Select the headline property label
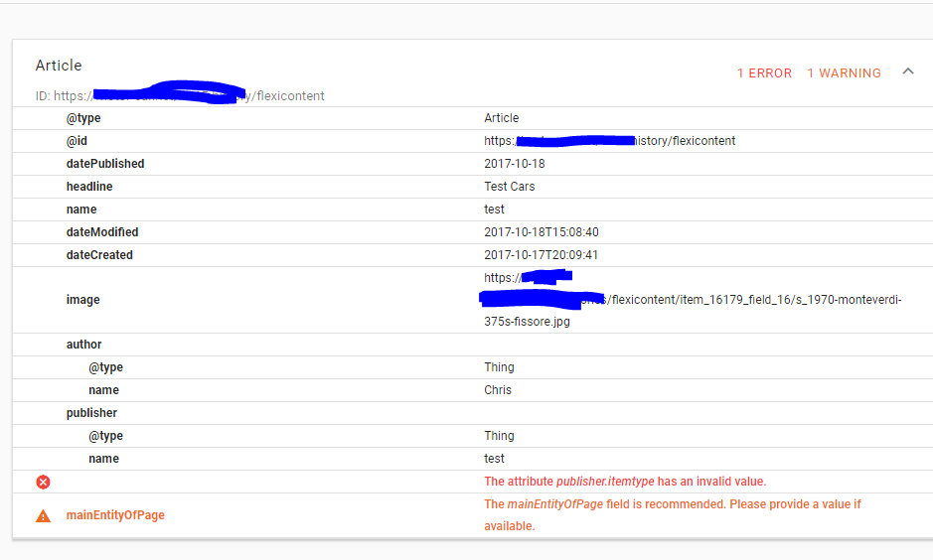Screen dimensions: 933x560 (x=89, y=187)
